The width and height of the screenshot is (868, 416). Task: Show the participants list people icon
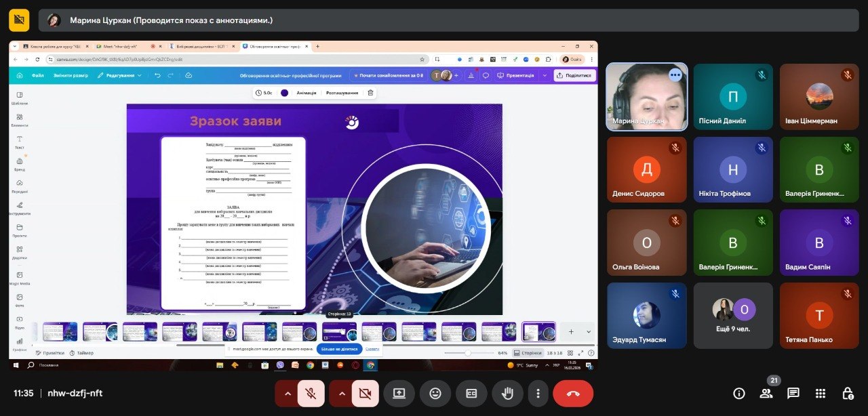[x=766, y=394]
